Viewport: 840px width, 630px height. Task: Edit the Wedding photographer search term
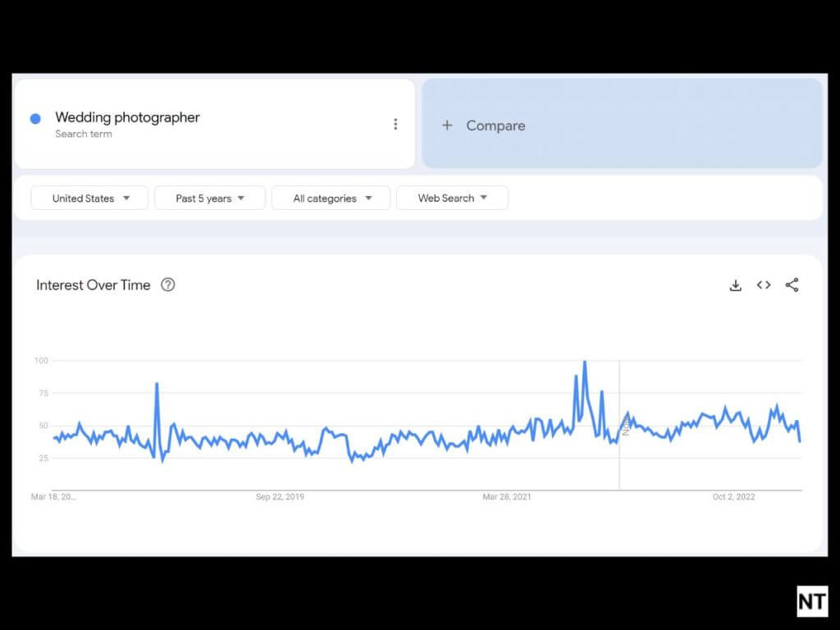pos(128,117)
